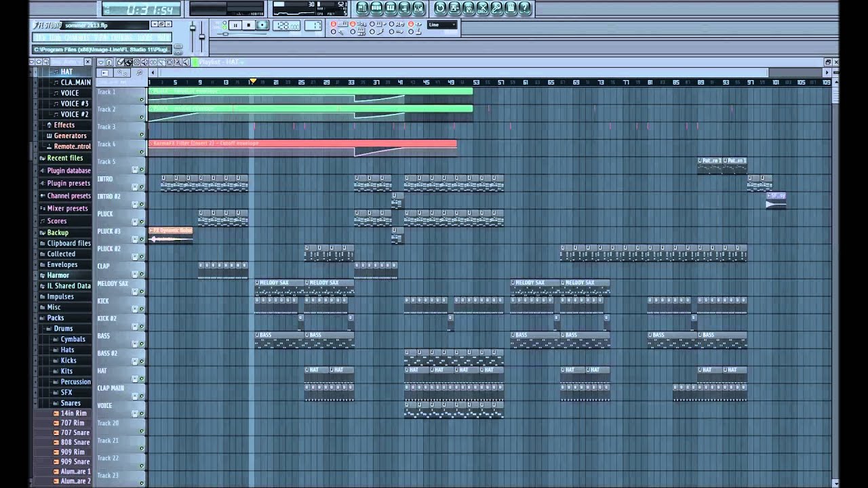The image size is (868, 488).
Task: Open the Mixer view button
Action: click(x=419, y=8)
